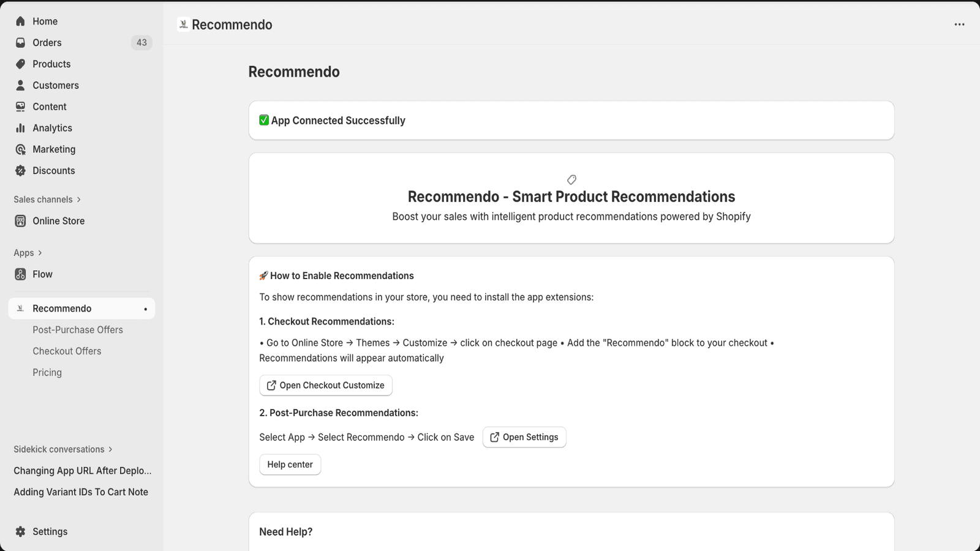Screen dimensions: 980x551
Task: Open the Help center
Action: pyautogui.click(x=290, y=464)
